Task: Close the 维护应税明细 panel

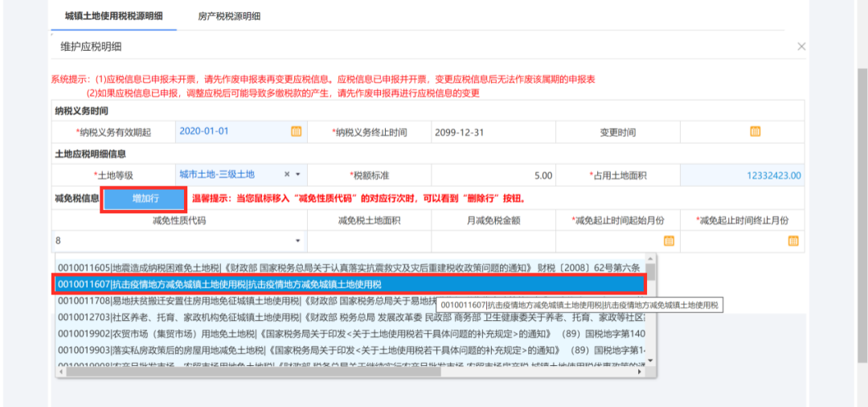Action: (x=801, y=47)
